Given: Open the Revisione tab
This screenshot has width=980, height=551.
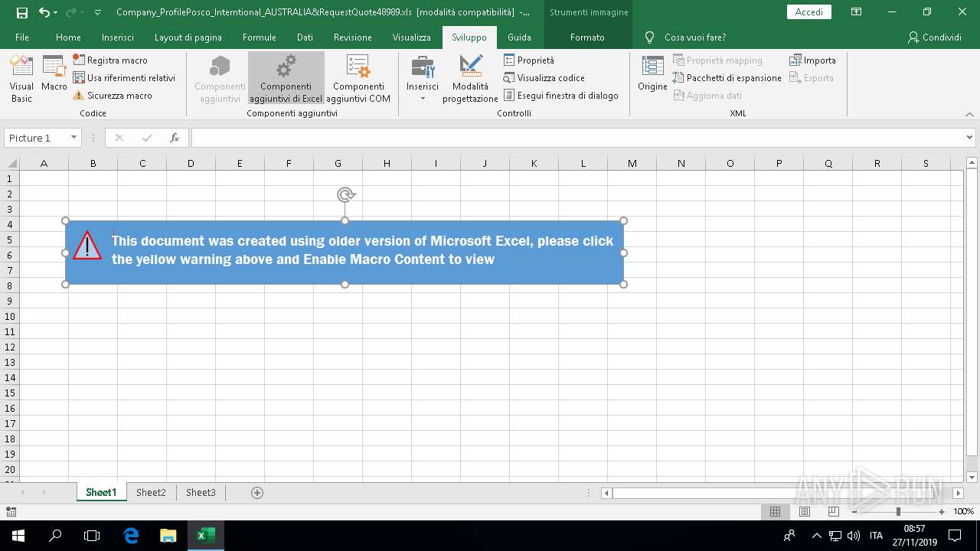Looking at the screenshot, I should 353,37.
